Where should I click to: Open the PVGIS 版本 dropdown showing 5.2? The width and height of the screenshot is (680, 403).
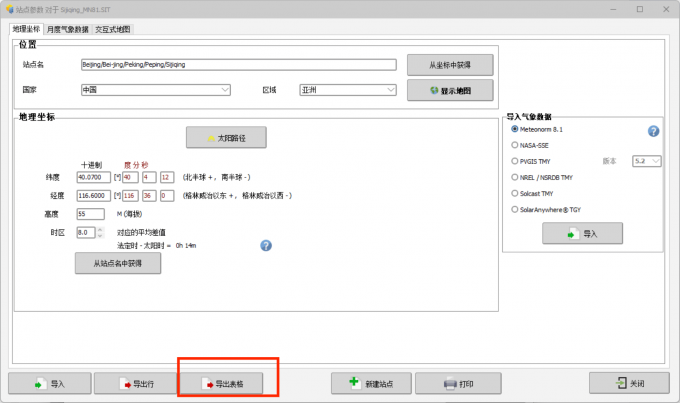[x=647, y=161]
